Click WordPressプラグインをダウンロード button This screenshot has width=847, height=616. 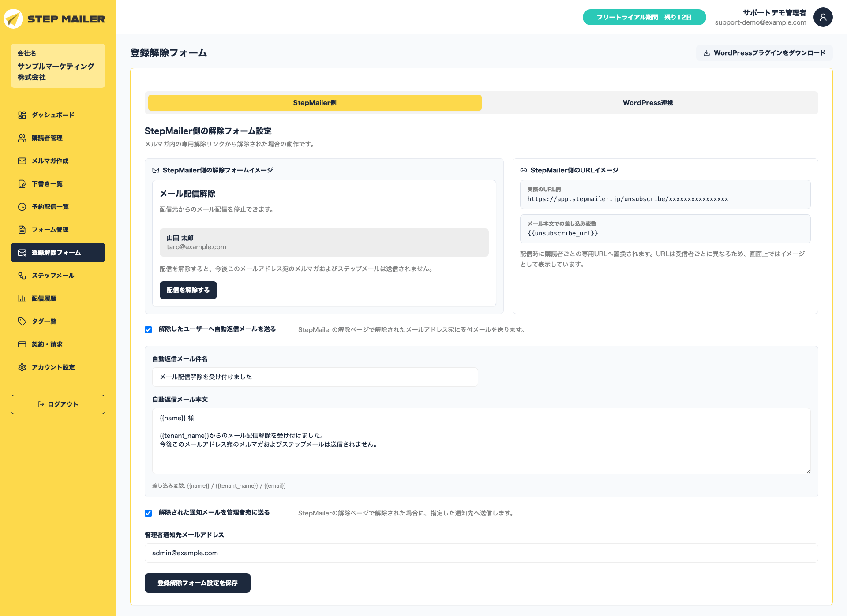click(764, 53)
